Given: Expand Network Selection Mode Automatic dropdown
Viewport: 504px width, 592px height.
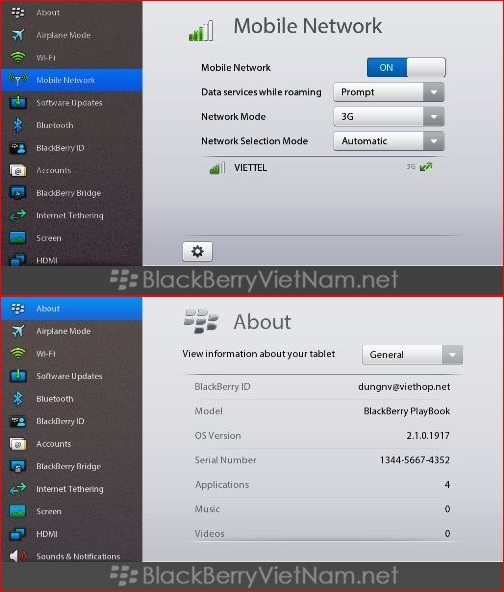Looking at the screenshot, I should pos(389,141).
